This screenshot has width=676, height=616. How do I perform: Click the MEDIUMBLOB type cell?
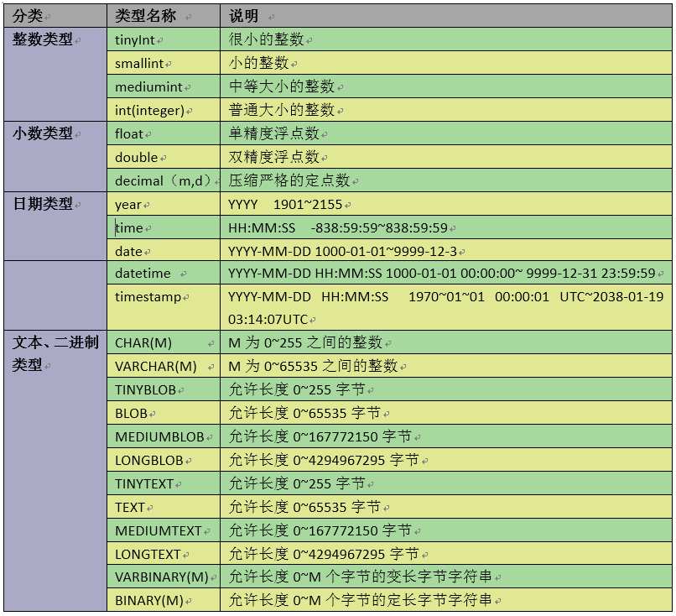pyautogui.click(x=164, y=436)
